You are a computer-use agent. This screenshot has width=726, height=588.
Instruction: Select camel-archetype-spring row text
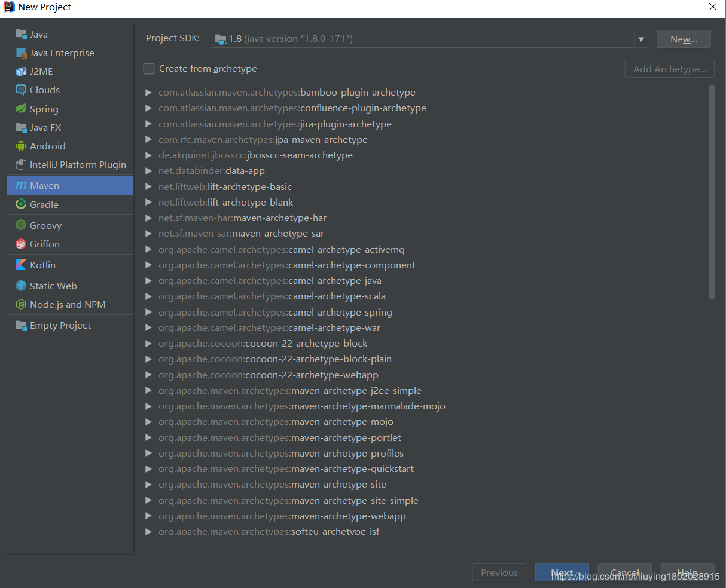[275, 312]
